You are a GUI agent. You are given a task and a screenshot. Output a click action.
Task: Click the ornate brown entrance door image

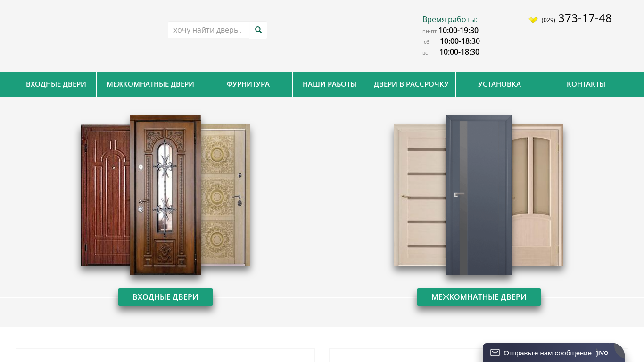pos(165,195)
